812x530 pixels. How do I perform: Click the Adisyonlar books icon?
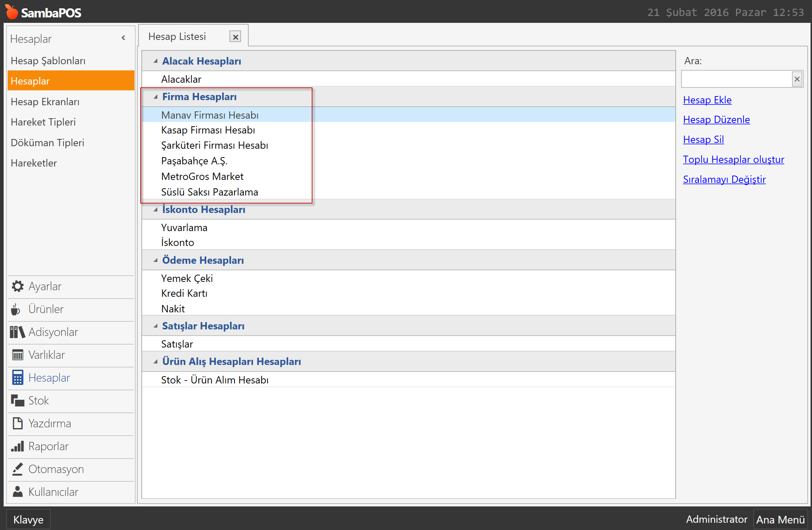(17, 332)
